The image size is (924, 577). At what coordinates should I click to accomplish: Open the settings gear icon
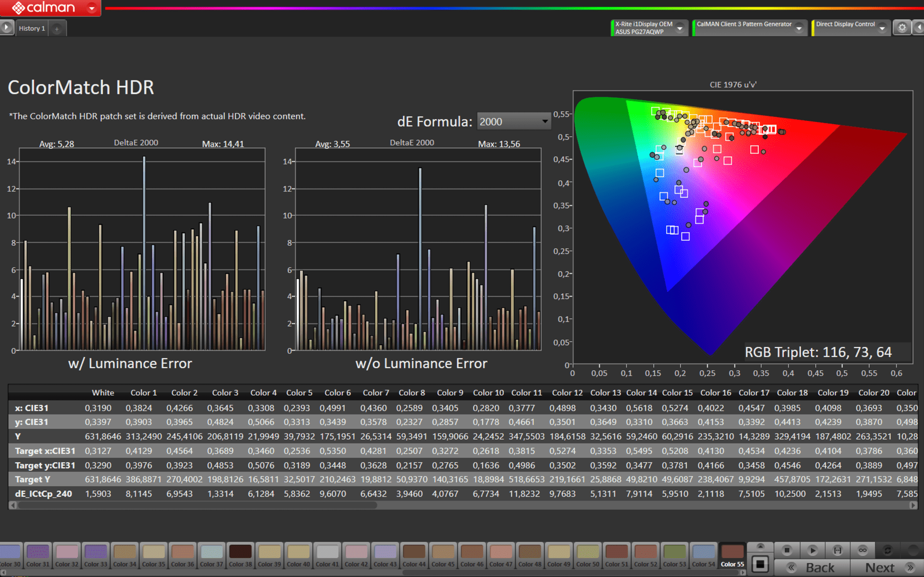click(x=902, y=27)
